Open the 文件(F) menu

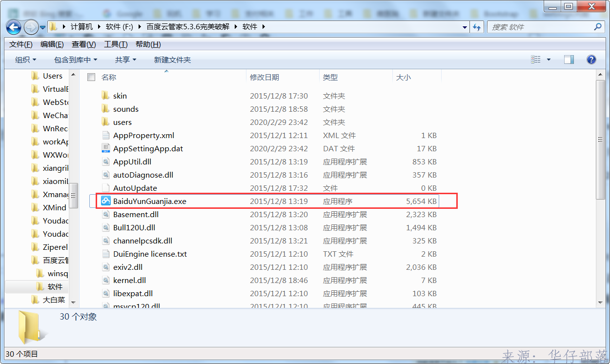click(20, 44)
